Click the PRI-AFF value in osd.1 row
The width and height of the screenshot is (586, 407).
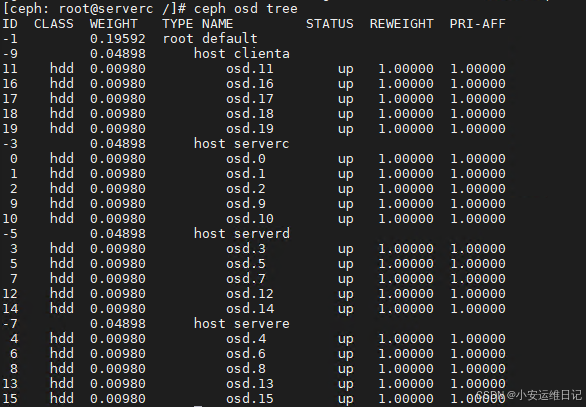[x=478, y=174]
